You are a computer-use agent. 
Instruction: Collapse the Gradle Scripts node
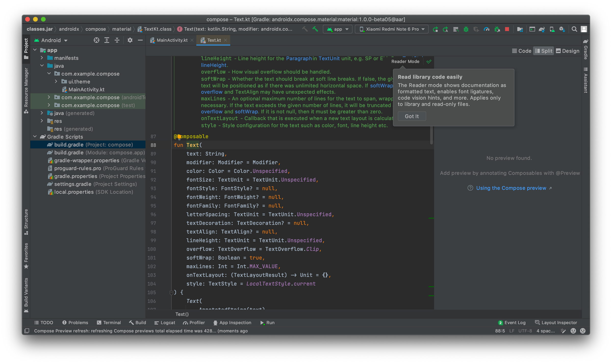(x=35, y=137)
